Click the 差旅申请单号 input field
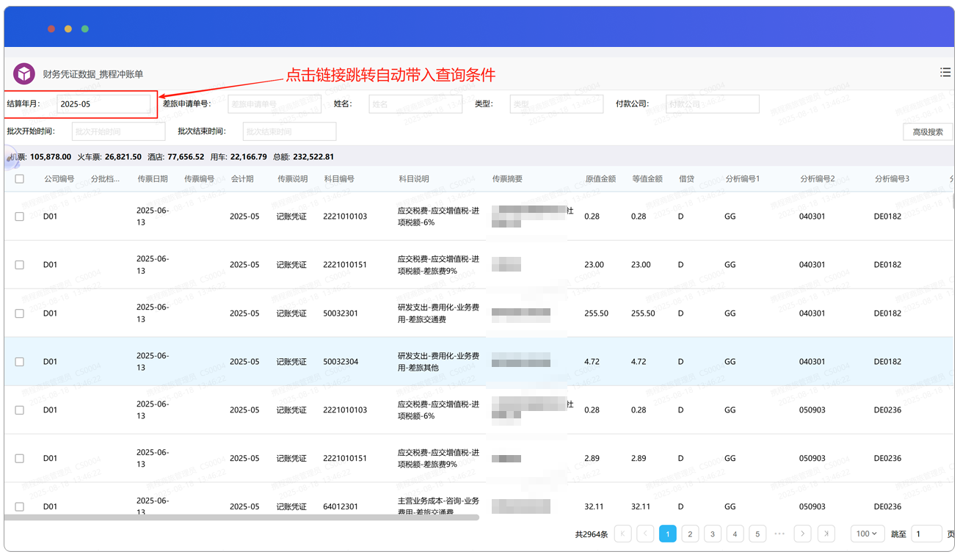Image resolution: width=960 pixels, height=560 pixels. pyautogui.click(x=274, y=104)
